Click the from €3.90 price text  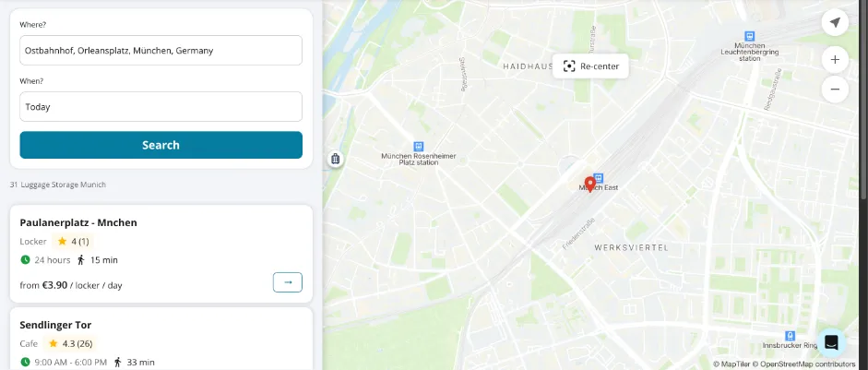pos(71,285)
